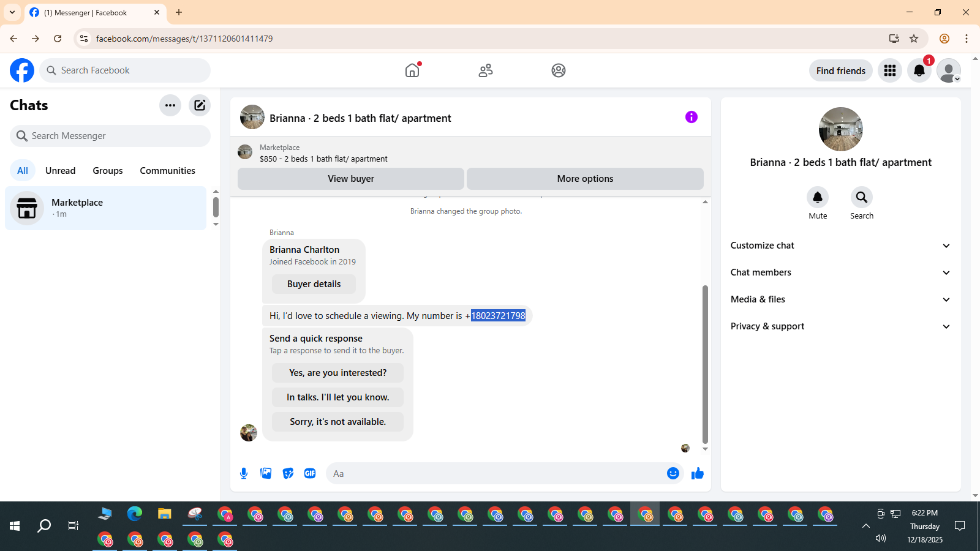Image resolution: width=980 pixels, height=551 pixels.
Task: Start a new message with the compose icon
Action: pyautogui.click(x=200, y=105)
